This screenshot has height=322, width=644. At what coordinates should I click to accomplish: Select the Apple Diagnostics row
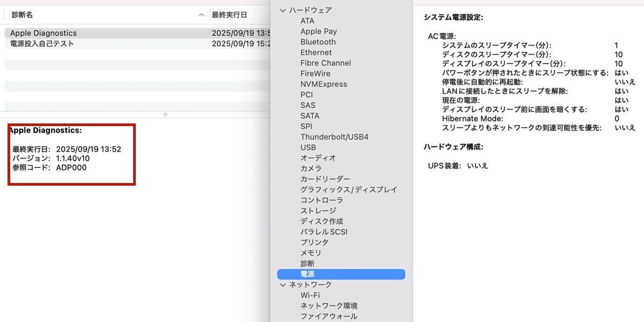[x=43, y=33]
